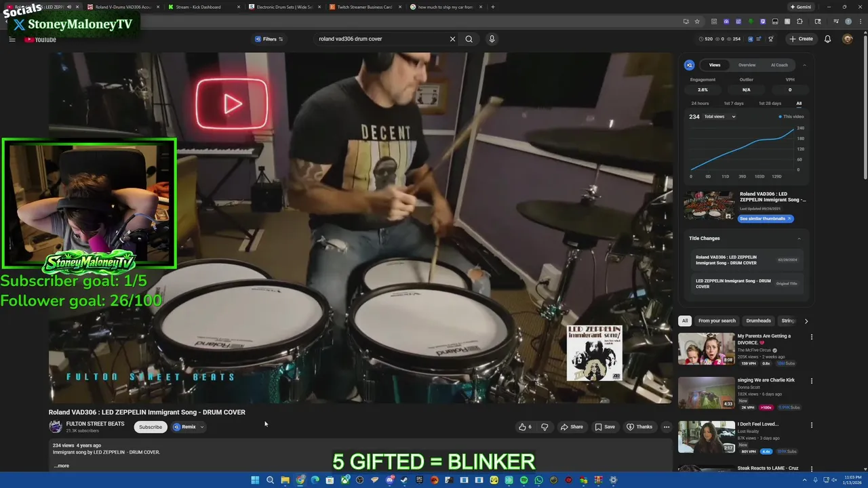Click See similar thumbnails button
Screen dimensions: 868x488
[765, 218]
